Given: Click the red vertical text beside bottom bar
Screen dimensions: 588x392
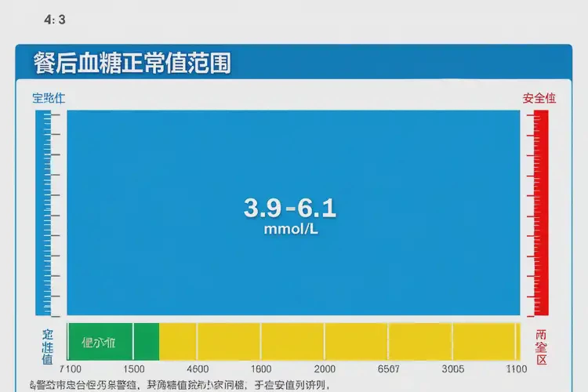Looking at the screenshot, I should point(541,347).
